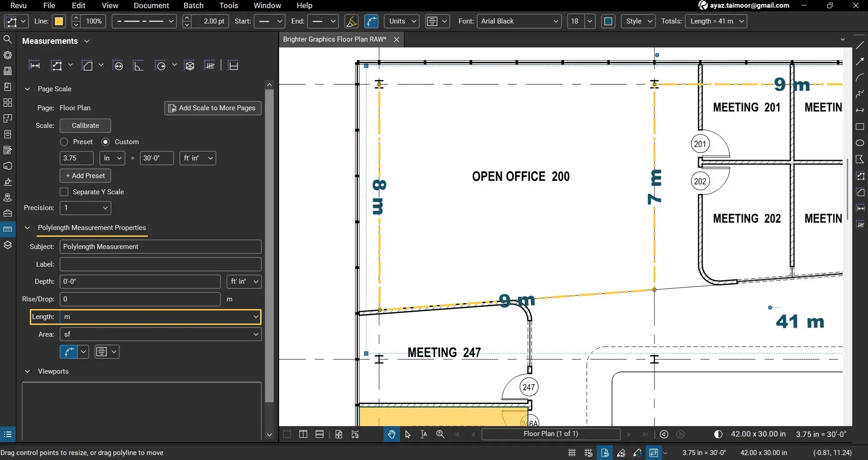868x460 pixels.
Task: Click the Calibrate button
Action: (x=85, y=126)
